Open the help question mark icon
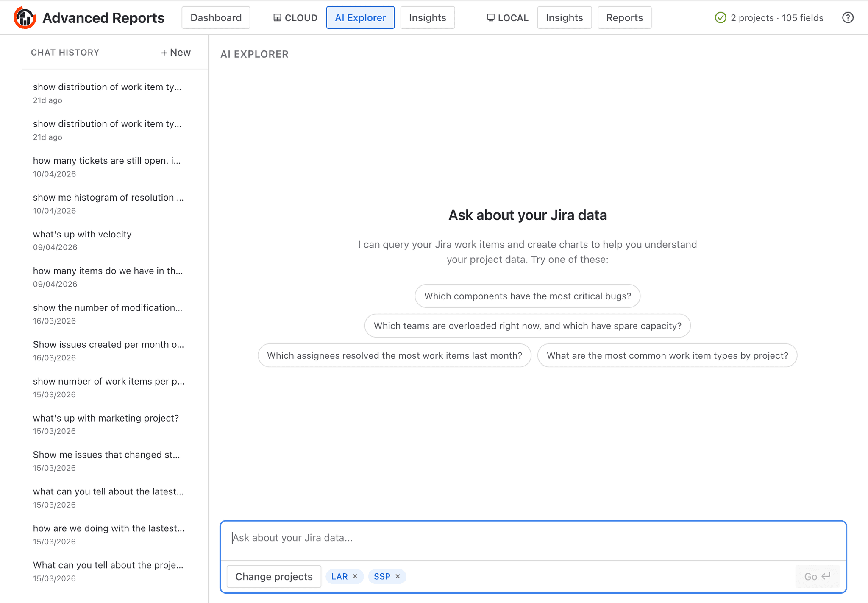This screenshot has height=603, width=868. pos(848,18)
